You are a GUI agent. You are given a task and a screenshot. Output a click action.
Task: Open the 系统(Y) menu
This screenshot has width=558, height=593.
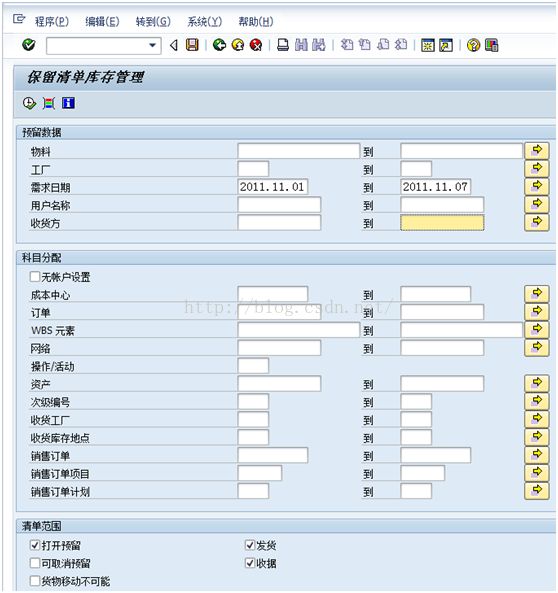click(x=205, y=22)
